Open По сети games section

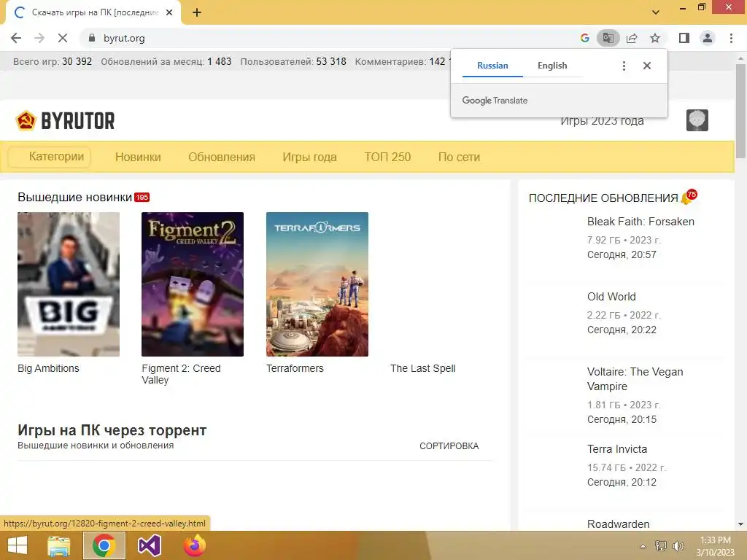(x=460, y=157)
